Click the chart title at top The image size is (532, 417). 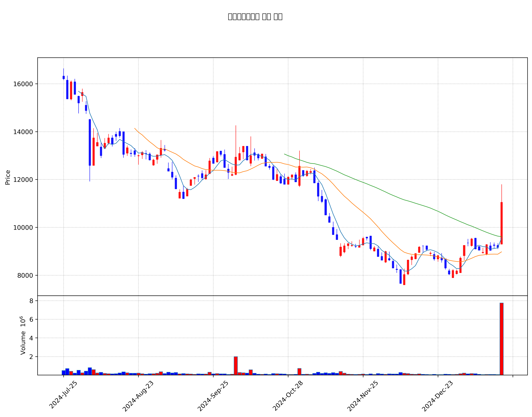coord(255,17)
